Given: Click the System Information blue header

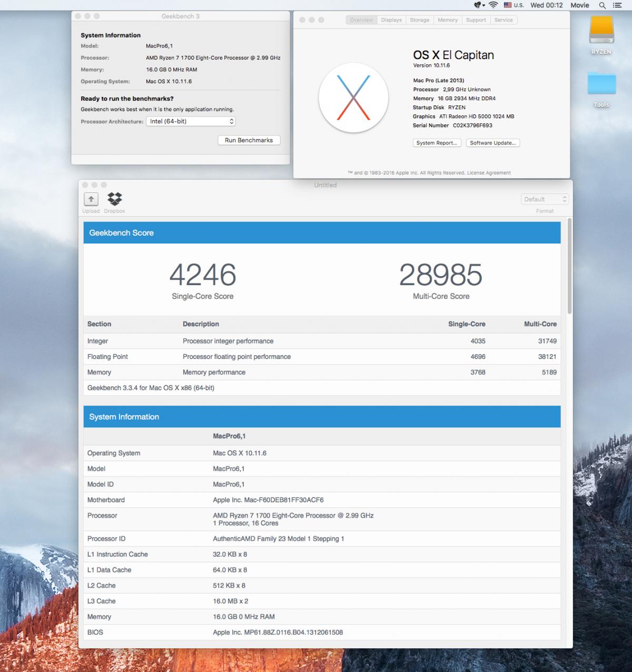Looking at the screenshot, I should [x=322, y=417].
